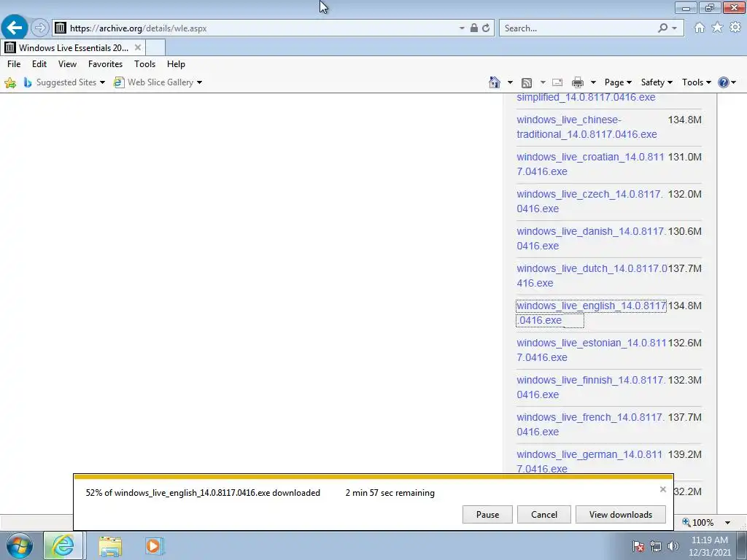747x560 pixels.
Task: Click the security lock icon in address bar
Action: (x=473, y=28)
